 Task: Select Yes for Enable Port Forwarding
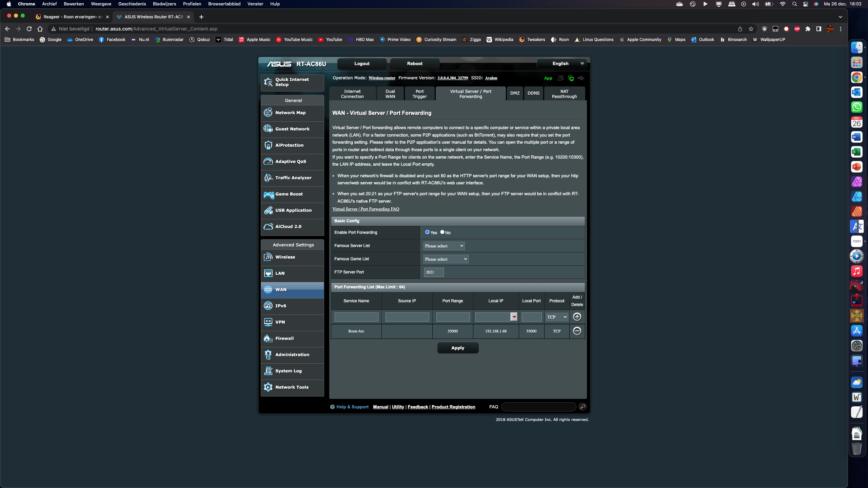pos(427,232)
